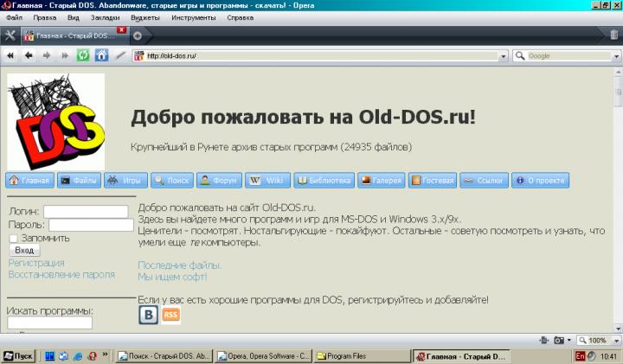Open Ссылки site navigation button
This screenshot has height=364, width=623.
(x=484, y=180)
